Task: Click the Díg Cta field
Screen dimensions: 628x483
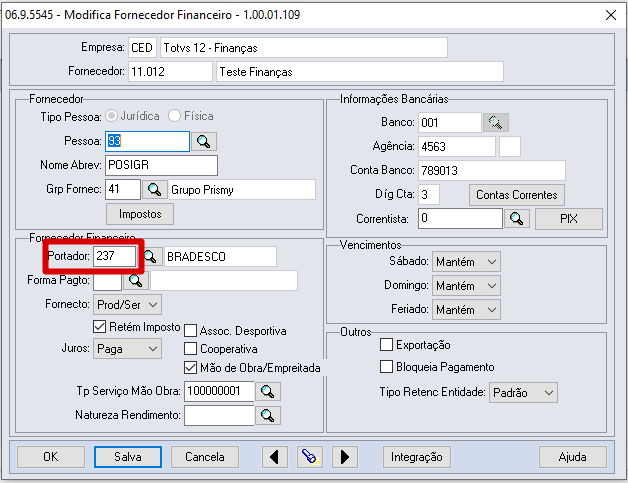Action: pyautogui.click(x=429, y=195)
